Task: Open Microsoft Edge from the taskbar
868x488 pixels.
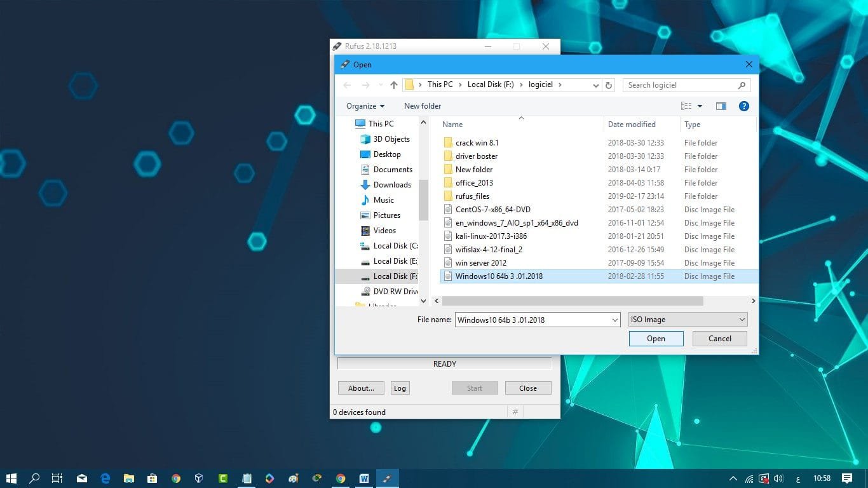Action: point(105,478)
